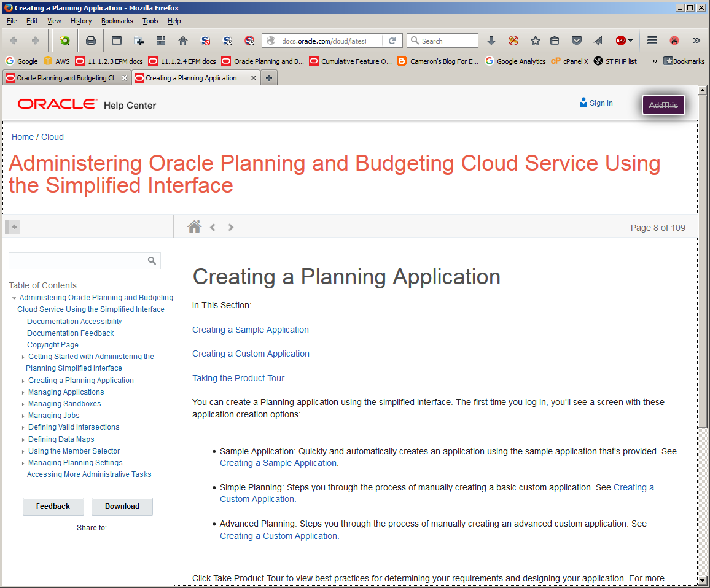Expand Creating a Planning Application node
Viewport: 710px width, 588px height.
23,381
